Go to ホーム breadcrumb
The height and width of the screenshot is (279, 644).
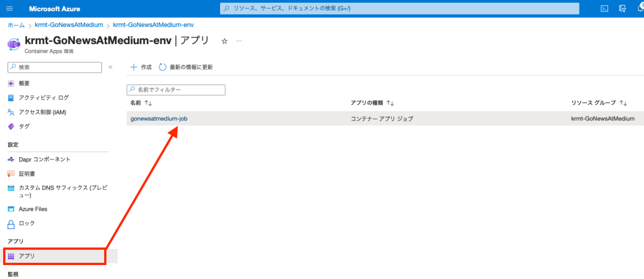(16, 25)
